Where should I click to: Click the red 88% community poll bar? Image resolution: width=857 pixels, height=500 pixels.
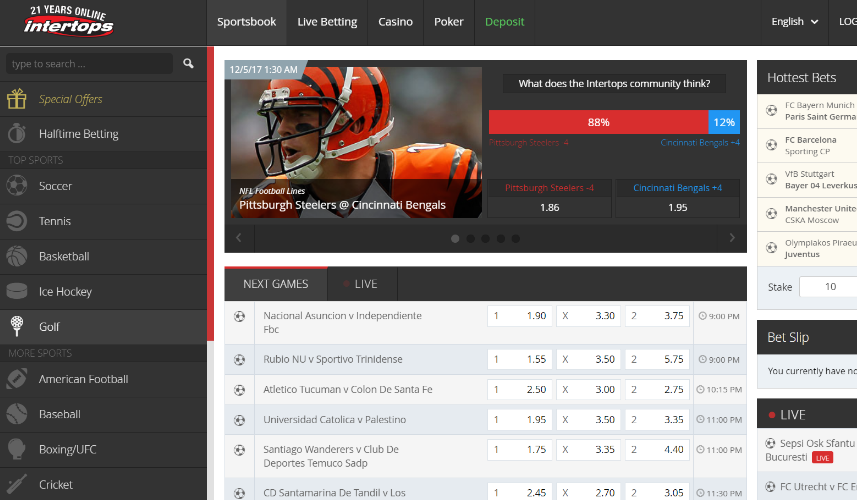[x=598, y=122]
